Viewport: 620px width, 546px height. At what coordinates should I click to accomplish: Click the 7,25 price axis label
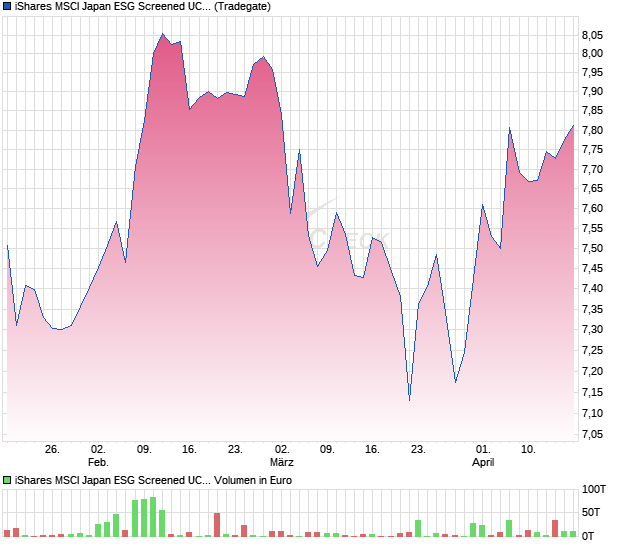[x=592, y=350]
